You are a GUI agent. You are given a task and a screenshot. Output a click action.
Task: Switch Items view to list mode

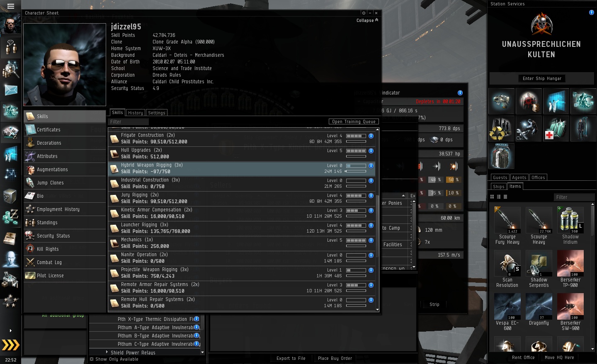(x=505, y=197)
